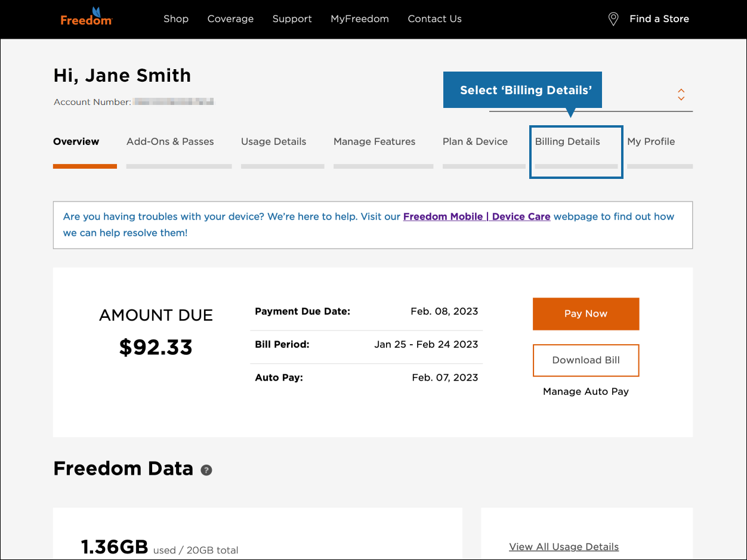Select the Plan & Device tab
This screenshot has width=747, height=560.
pos(475,141)
